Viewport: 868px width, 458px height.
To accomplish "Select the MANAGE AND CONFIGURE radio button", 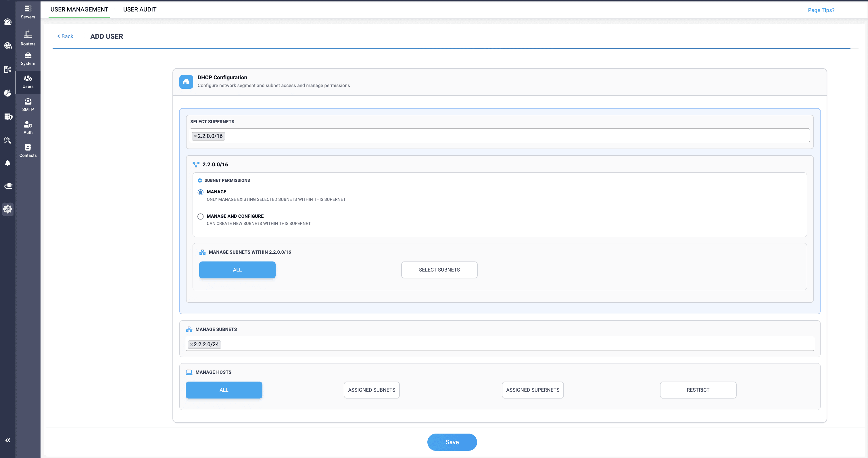I will (201, 217).
